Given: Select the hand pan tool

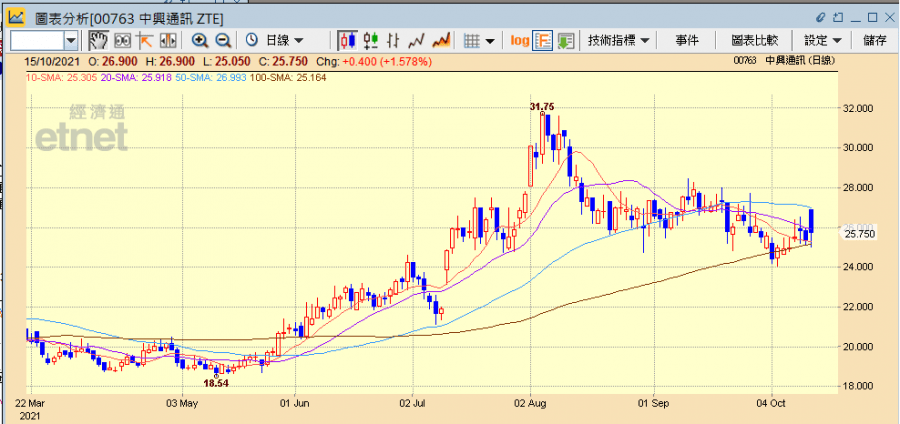Looking at the screenshot, I should point(98,40).
